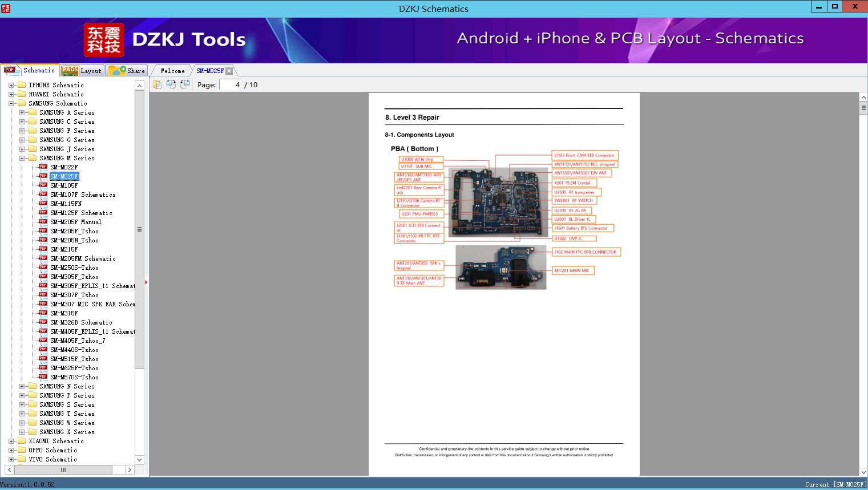Open SM-M405F_EPLIS_11 Schematic entry
Screen dimensions: 868x490
92,331
